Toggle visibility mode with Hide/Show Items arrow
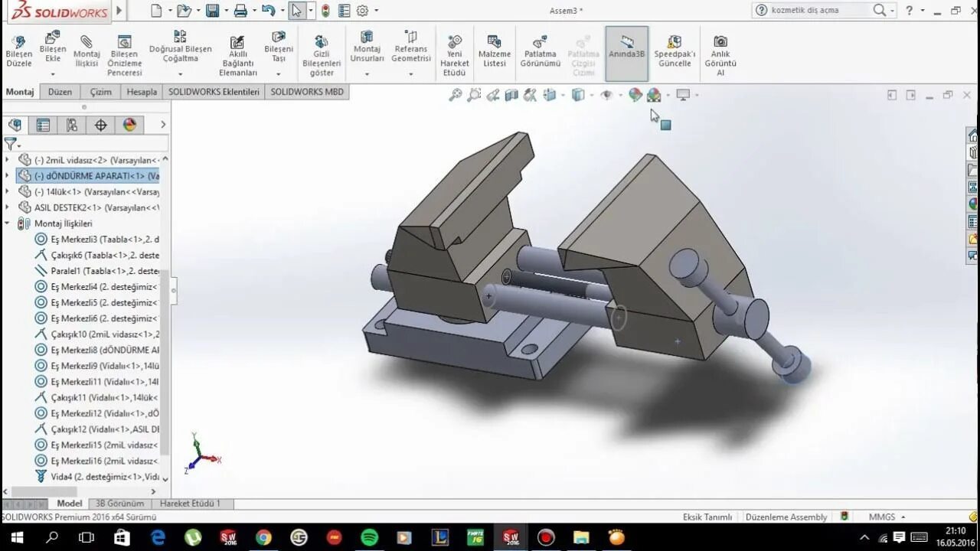Viewport: 980px width, 551px height. point(620,96)
